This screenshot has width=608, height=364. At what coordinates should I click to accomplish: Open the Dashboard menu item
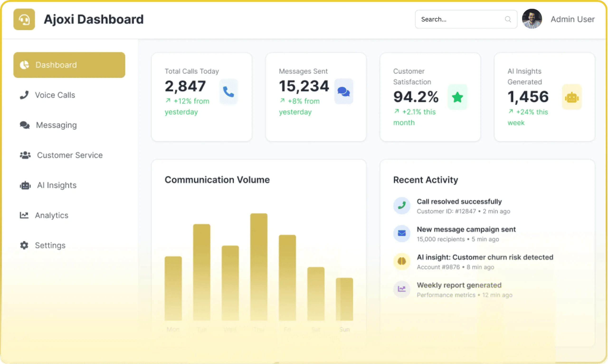pos(69,65)
